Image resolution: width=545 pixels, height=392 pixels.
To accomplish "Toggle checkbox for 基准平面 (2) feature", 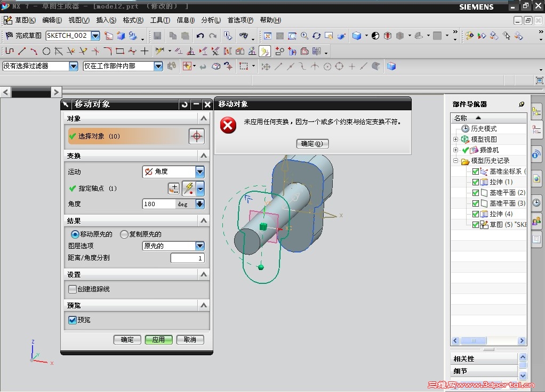I will pyautogui.click(x=476, y=193).
